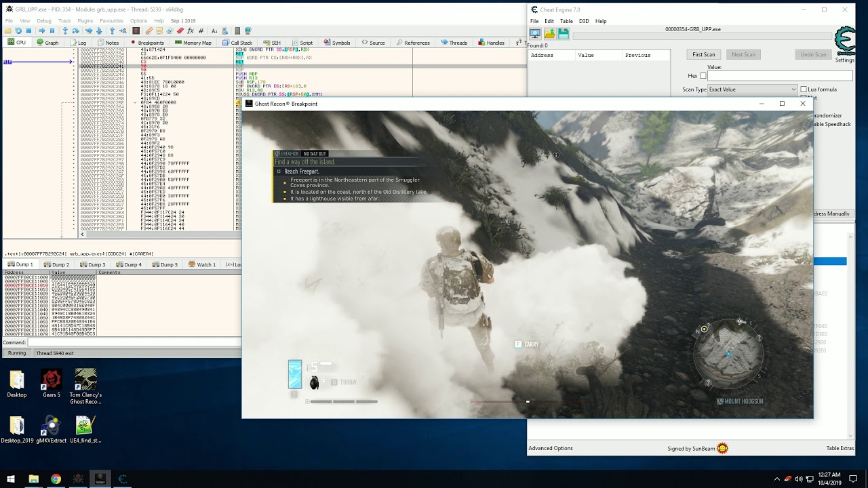Viewport: 868px width, 488px height.
Task: Click Cheat Engine open process monitor icon
Action: click(535, 33)
